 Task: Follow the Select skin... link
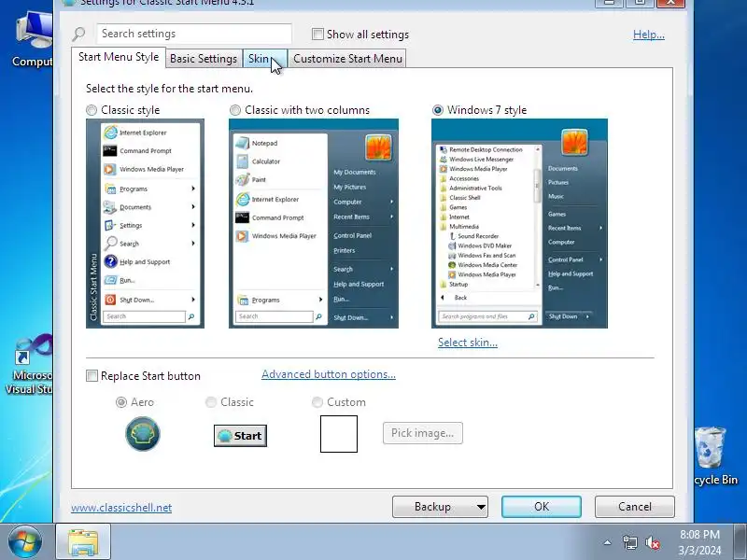coord(468,343)
